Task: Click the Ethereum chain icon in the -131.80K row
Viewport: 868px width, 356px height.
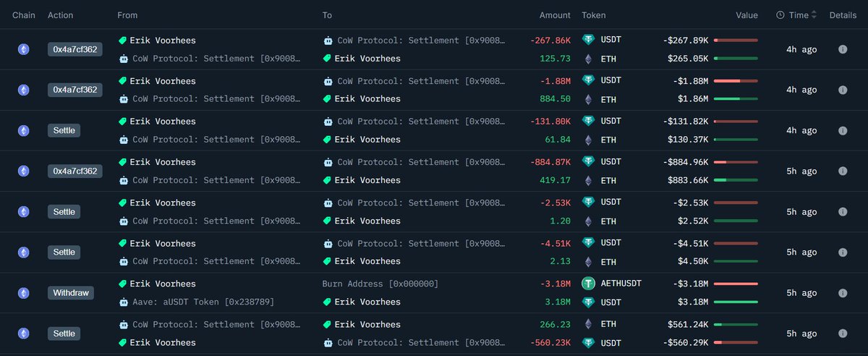Action: [x=24, y=130]
